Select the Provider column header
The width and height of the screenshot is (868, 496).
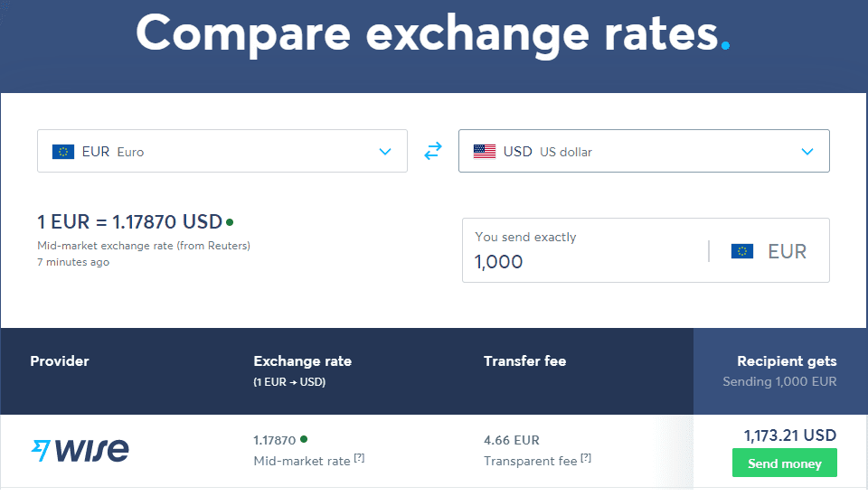click(x=60, y=361)
